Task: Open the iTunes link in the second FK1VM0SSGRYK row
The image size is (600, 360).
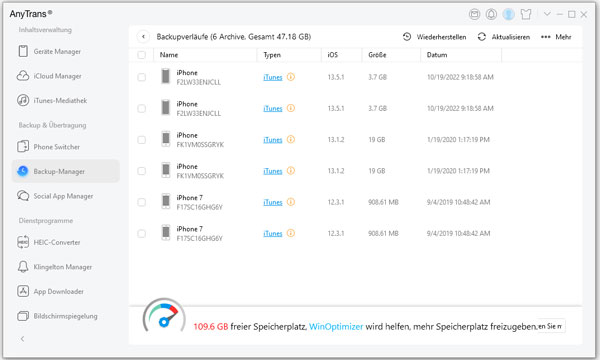Action: coord(273,171)
